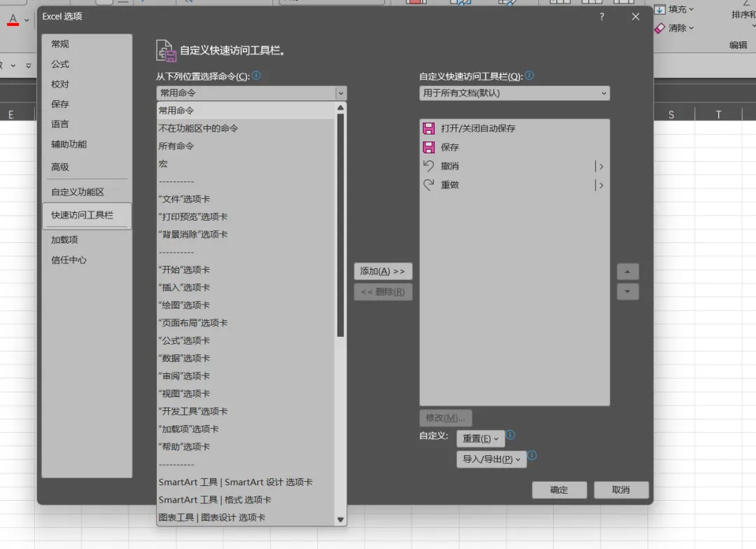Click the 保存 save icon in toolbar list

pyautogui.click(x=428, y=147)
